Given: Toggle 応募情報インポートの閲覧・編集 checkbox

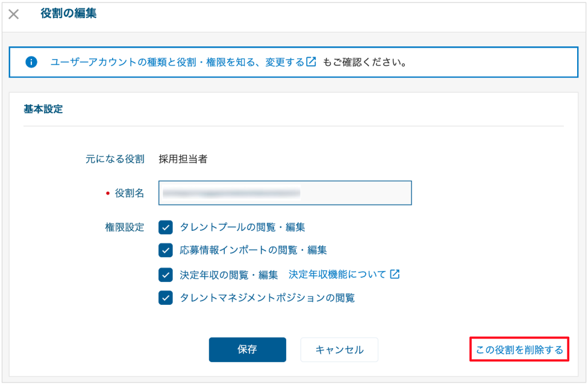Looking at the screenshot, I should tap(165, 250).
